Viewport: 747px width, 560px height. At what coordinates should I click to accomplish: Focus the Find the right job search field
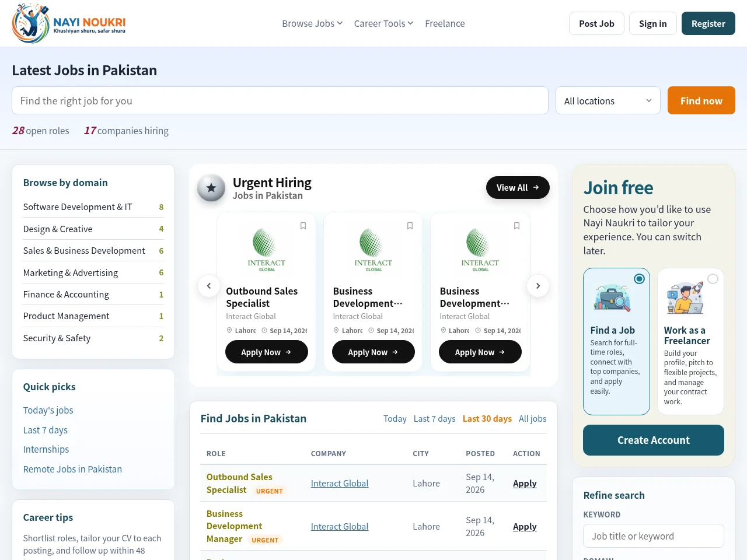coord(280,100)
